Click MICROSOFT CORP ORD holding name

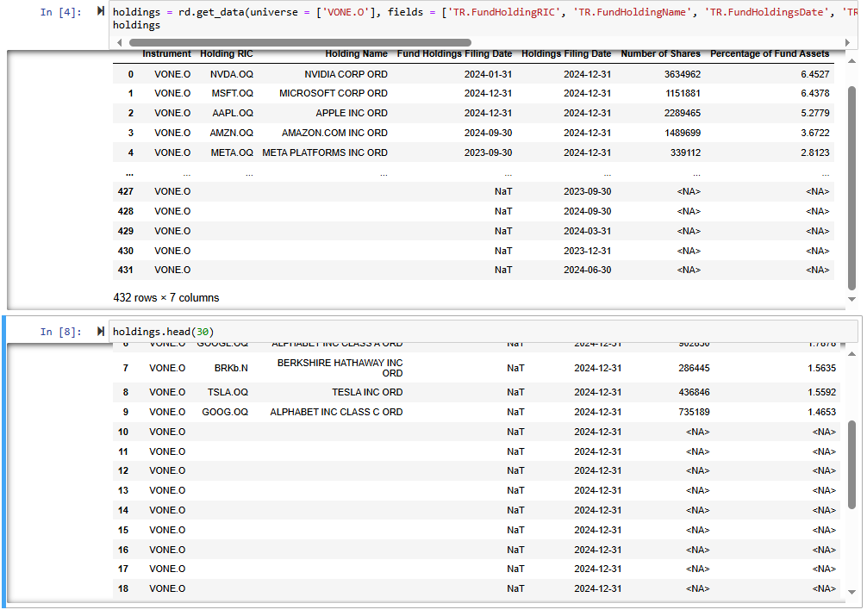(x=334, y=93)
